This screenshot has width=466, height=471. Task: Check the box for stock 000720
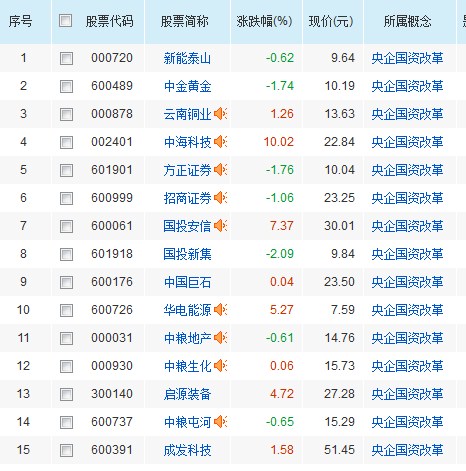(x=66, y=58)
